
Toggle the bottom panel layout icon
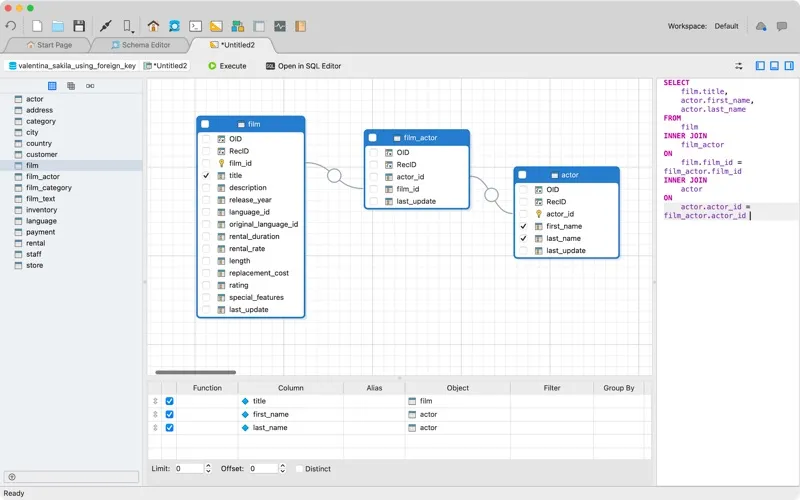[x=774, y=66]
